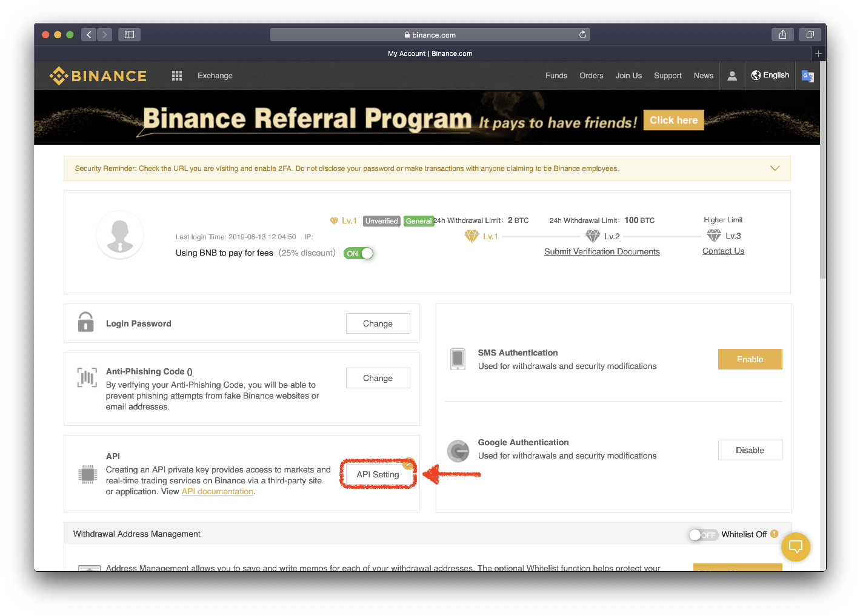860x616 pixels.
Task: Open Submit Verification Documents link
Action: (602, 251)
